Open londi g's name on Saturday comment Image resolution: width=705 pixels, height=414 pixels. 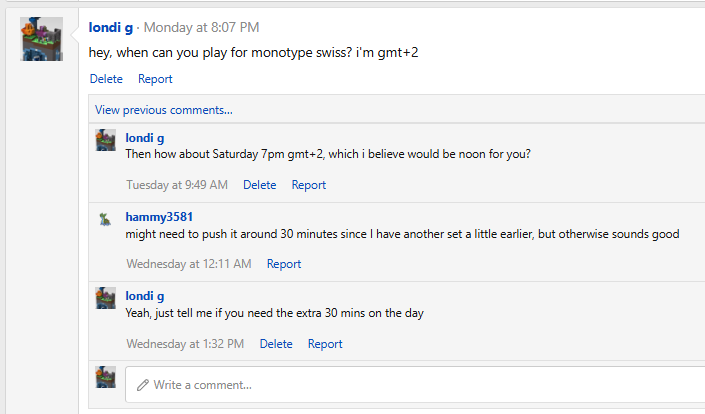point(145,138)
